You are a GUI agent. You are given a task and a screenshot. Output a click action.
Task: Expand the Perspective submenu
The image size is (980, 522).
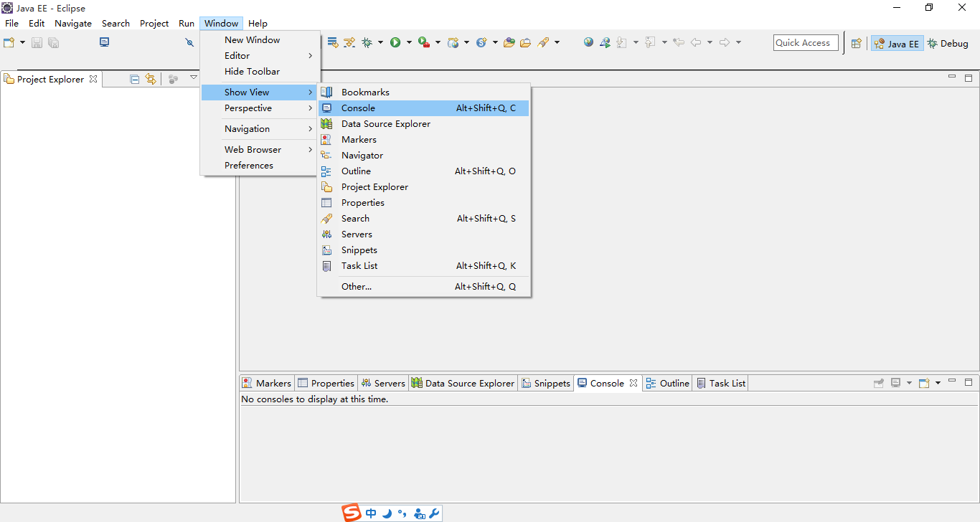(x=260, y=108)
